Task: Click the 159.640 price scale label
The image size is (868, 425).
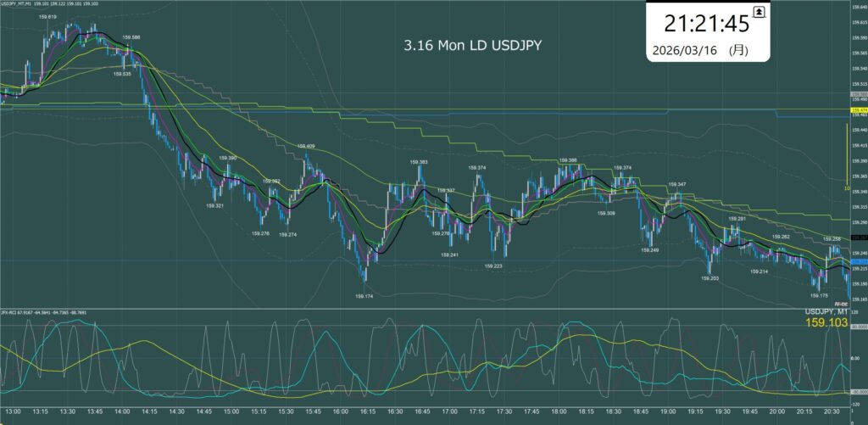Action: [x=860, y=8]
